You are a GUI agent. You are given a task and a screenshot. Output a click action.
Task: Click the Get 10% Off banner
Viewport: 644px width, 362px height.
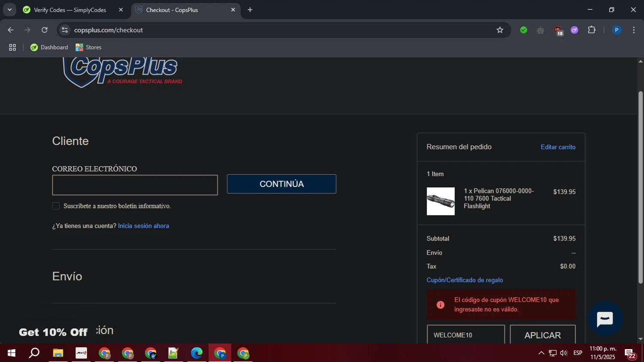coord(53,332)
